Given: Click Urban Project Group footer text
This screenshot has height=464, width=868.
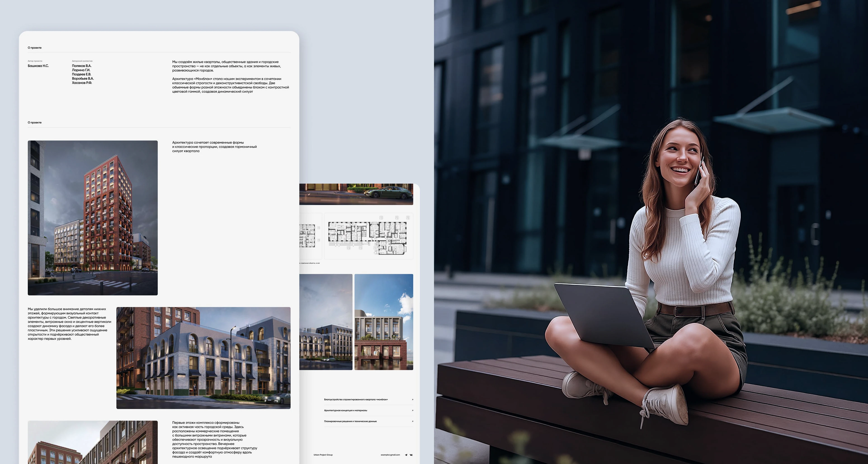Looking at the screenshot, I should click(x=323, y=455).
